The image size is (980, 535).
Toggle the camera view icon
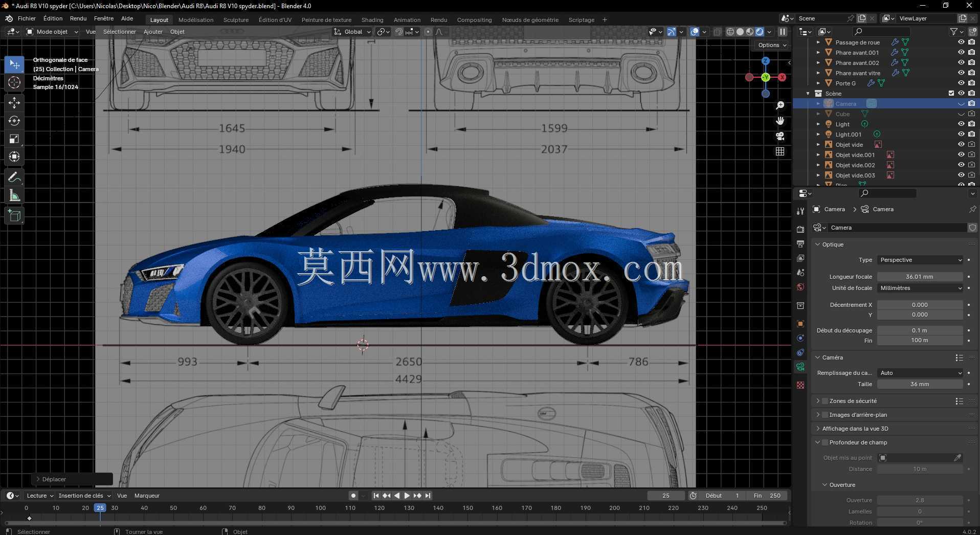tap(780, 136)
